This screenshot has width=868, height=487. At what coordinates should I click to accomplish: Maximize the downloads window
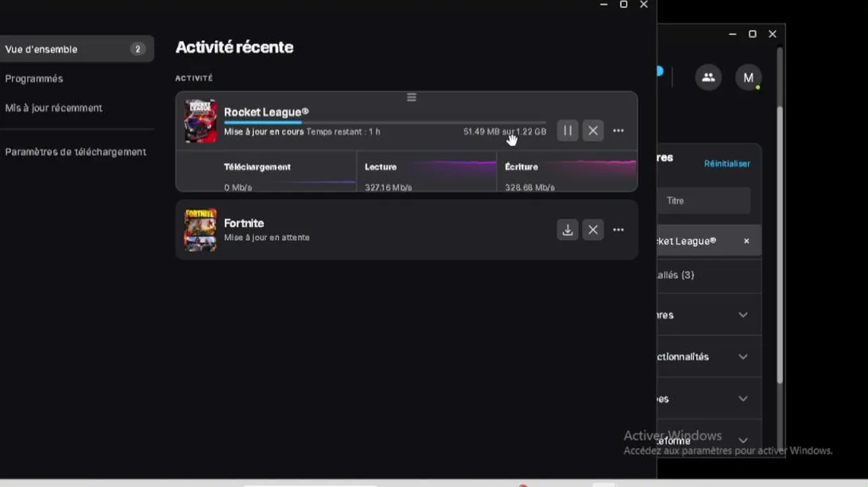click(623, 4)
